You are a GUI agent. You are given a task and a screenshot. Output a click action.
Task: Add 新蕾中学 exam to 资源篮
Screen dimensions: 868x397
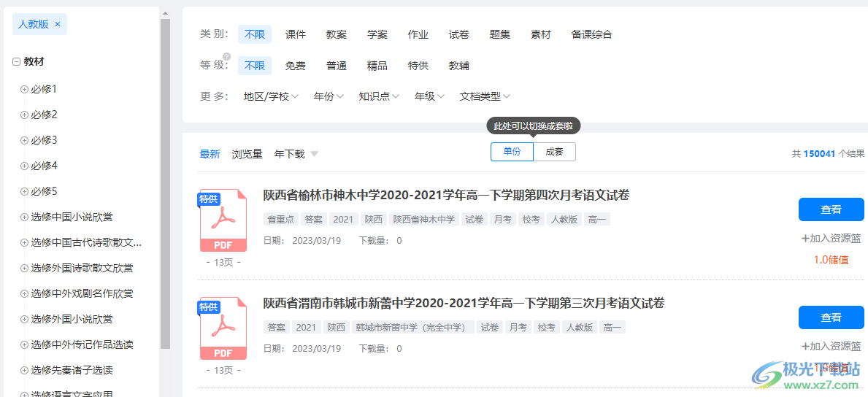[x=831, y=347]
